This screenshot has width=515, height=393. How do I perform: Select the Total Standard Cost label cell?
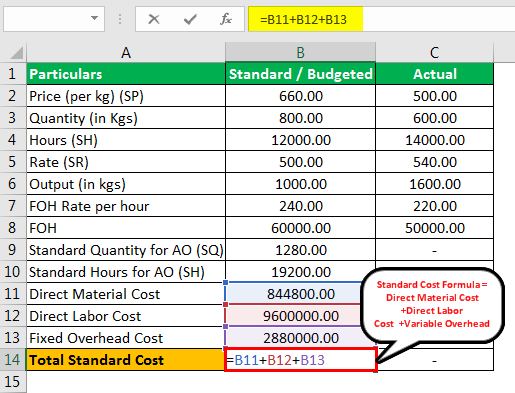pos(126,360)
